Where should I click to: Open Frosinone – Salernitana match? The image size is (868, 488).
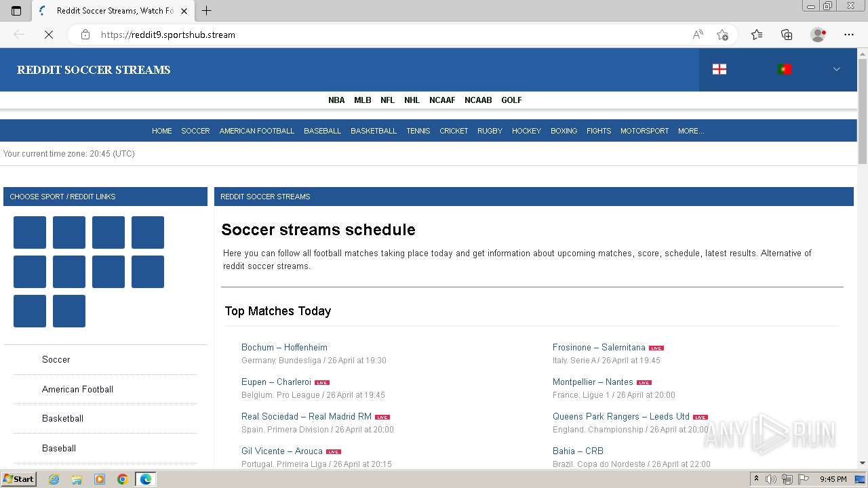(x=599, y=348)
